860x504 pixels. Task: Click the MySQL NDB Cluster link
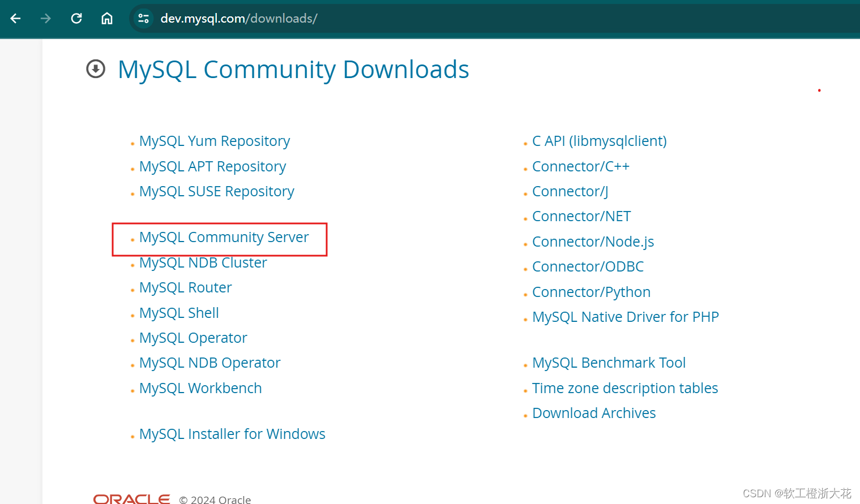pos(203,262)
